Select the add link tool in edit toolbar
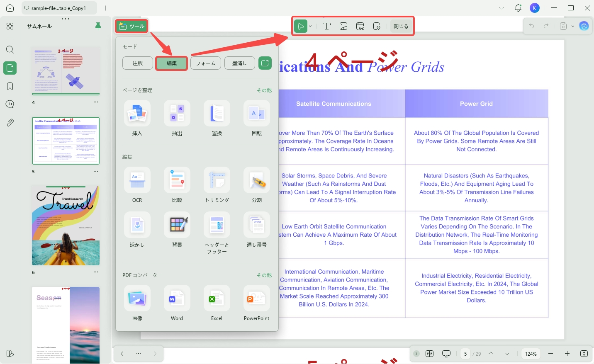This screenshot has width=594, height=364. pyautogui.click(x=360, y=26)
